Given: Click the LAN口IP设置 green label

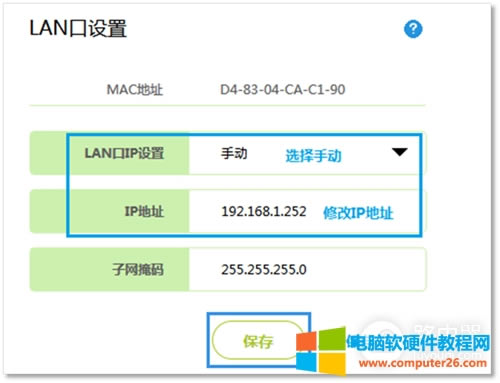Looking at the screenshot, I should (124, 153).
